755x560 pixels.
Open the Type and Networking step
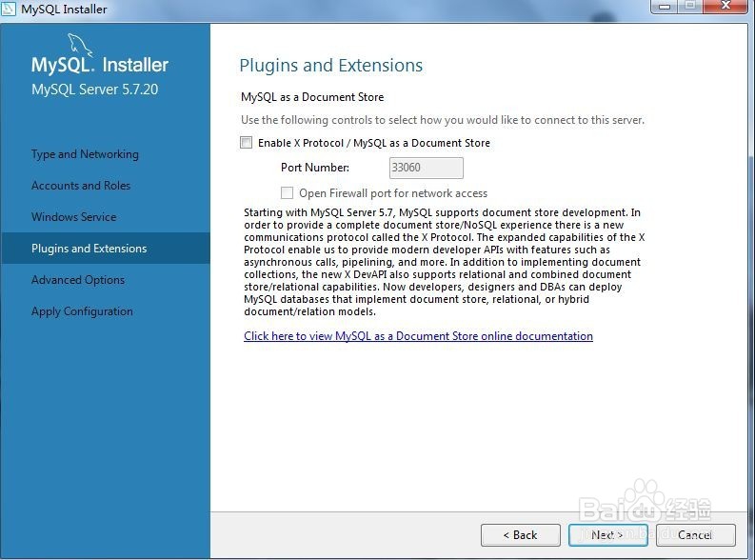[x=85, y=154]
